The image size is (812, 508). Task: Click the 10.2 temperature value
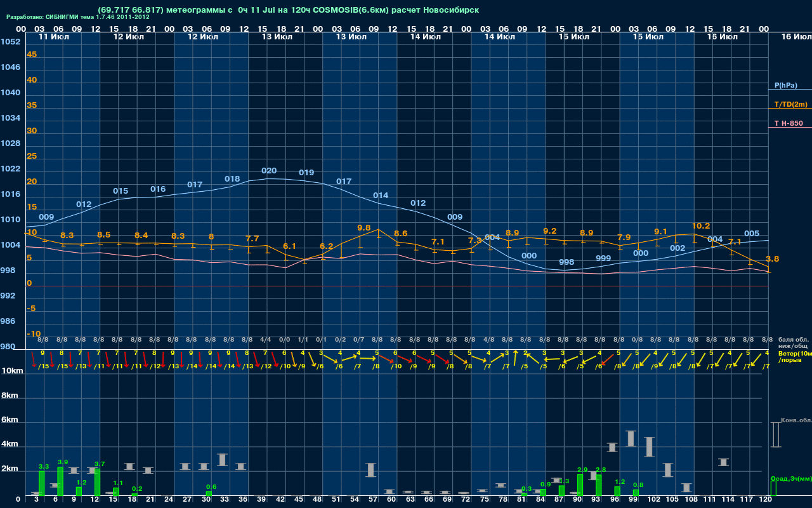click(701, 225)
